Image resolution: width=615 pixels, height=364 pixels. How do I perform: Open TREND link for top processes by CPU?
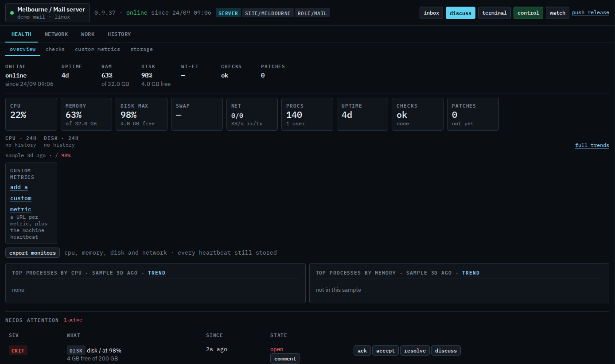(156, 273)
